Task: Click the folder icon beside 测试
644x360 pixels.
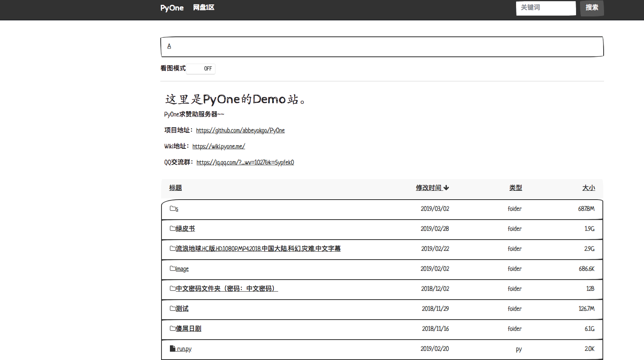Action: pos(173,308)
